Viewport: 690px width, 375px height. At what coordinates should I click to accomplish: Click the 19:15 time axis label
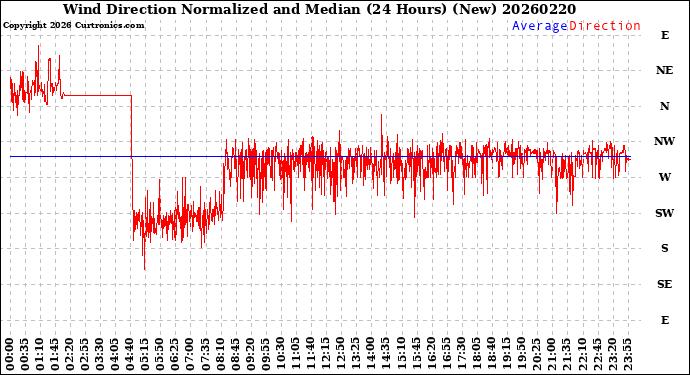coord(507,355)
